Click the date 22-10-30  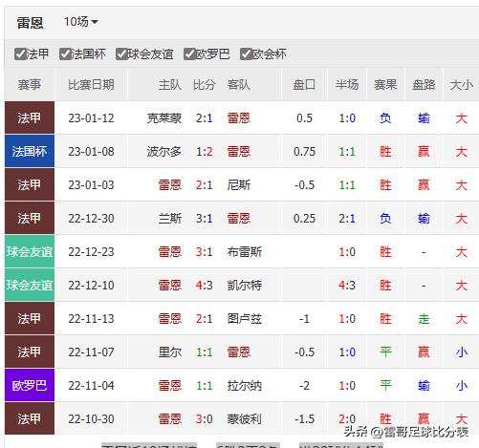tap(91, 419)
